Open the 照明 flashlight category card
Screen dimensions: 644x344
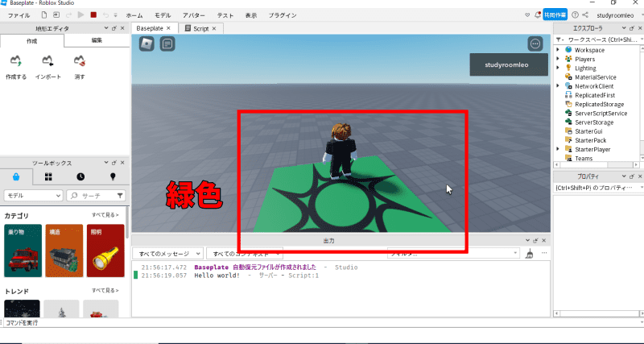point(105,251)
